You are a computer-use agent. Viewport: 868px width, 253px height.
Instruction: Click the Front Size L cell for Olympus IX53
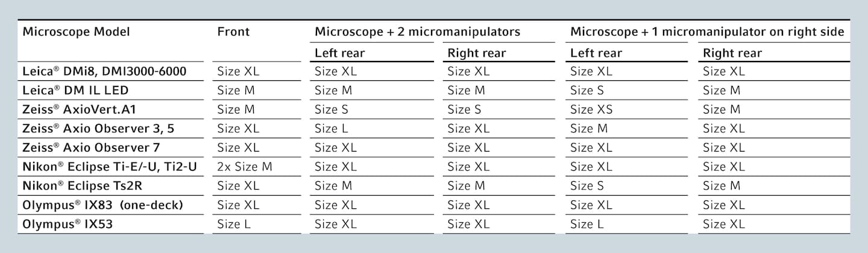pos(234,225)
